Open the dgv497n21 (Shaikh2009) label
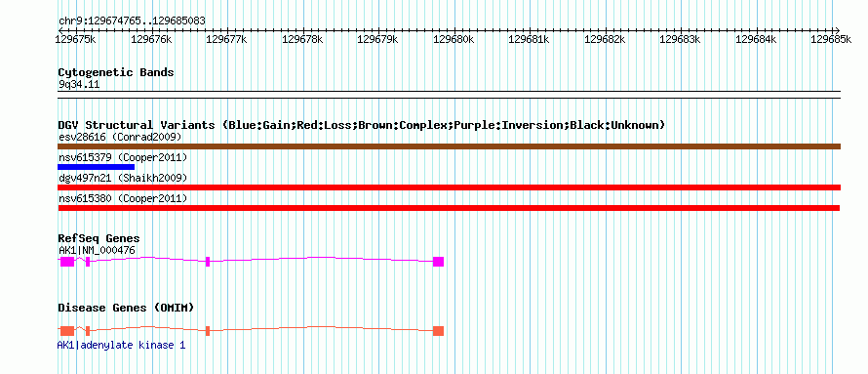Image resolution: width=868 pixels, height=374 pixels. 122,178
